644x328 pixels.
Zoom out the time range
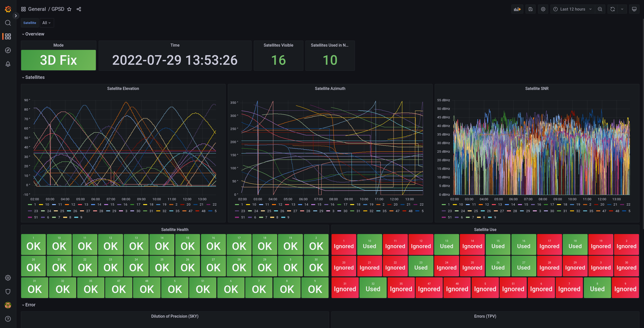[600, 9]
